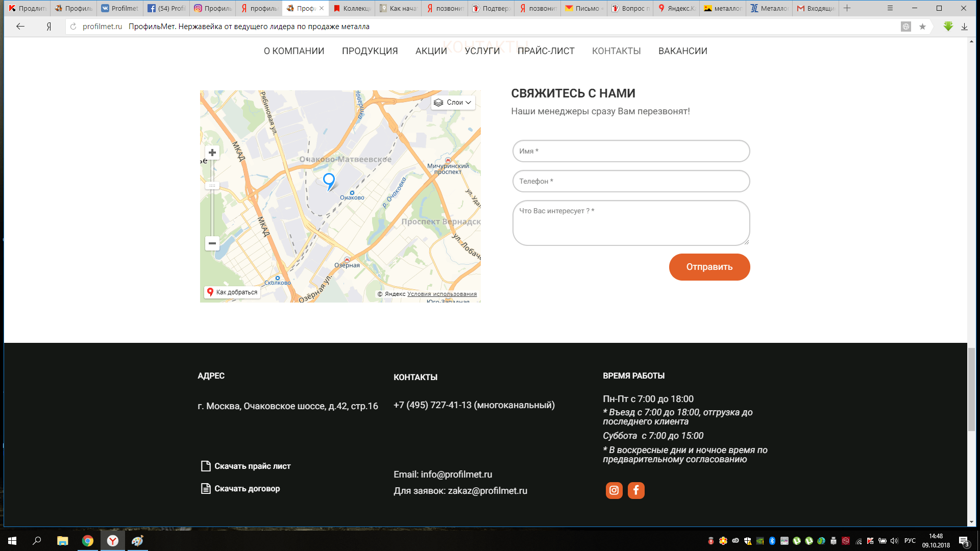Zoom in the Yandex map
This screenshot has height=551, width=980.
coord(212,153)
